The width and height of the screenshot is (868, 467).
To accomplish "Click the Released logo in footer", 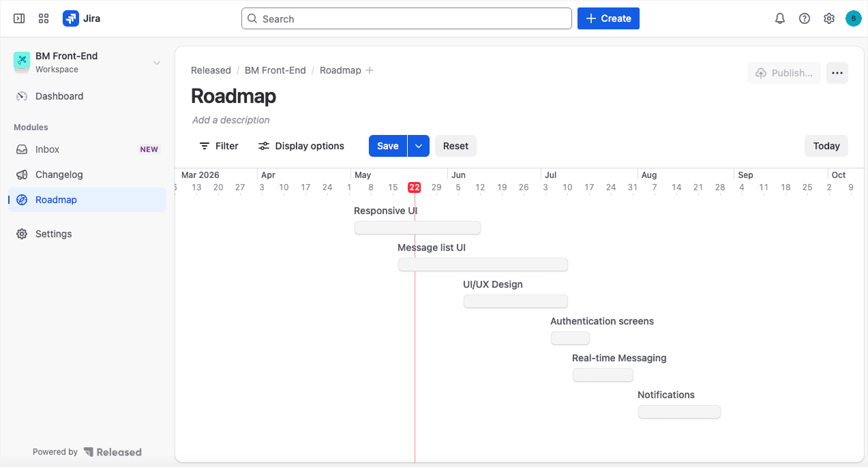I will click(113, 452).
